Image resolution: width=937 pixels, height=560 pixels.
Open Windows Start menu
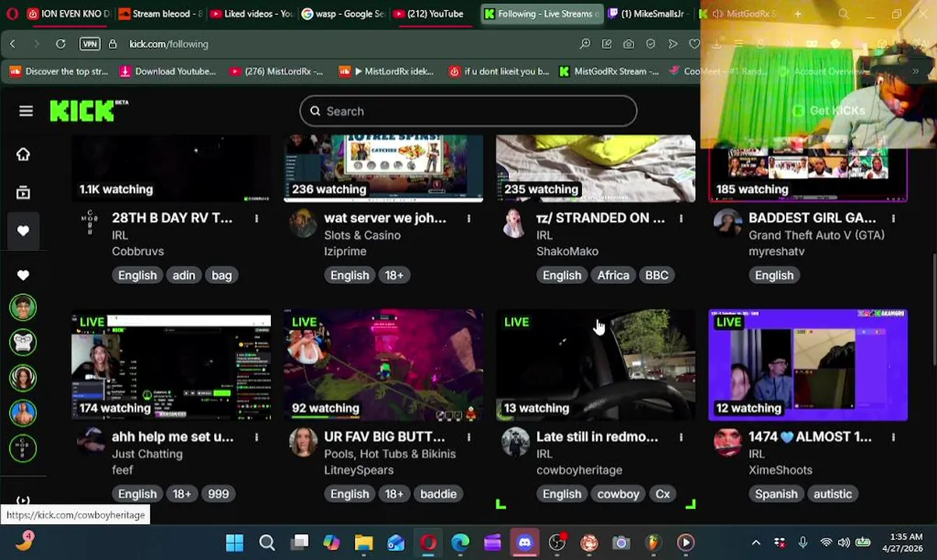click(234, 542)
